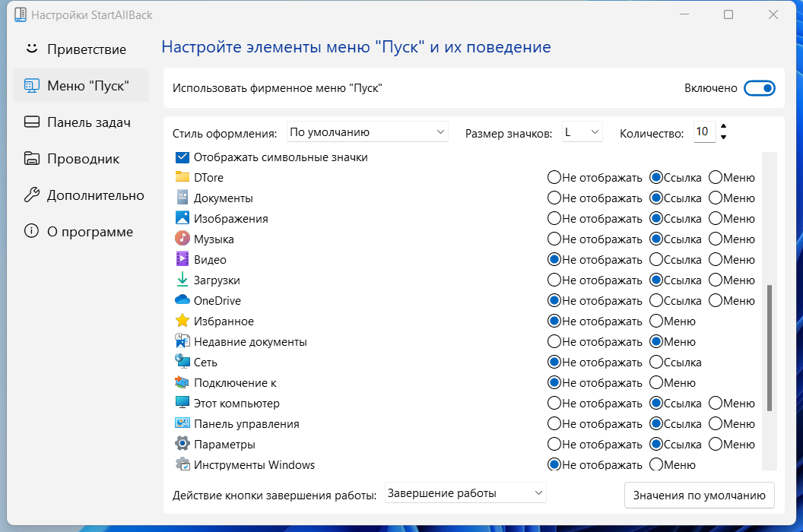The width and height of the screenshot is (803, 532).
Task: Click the Видео film icon
Action: [182, 259]
